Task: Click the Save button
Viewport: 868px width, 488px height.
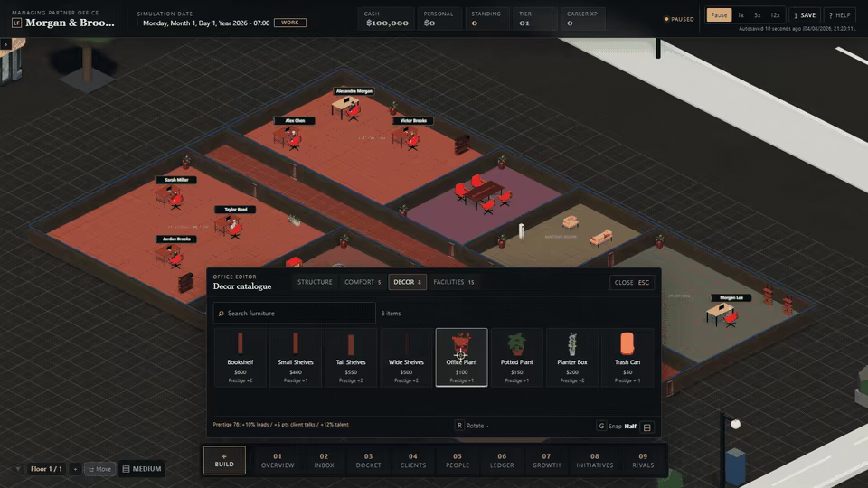Action: (805, 15)
